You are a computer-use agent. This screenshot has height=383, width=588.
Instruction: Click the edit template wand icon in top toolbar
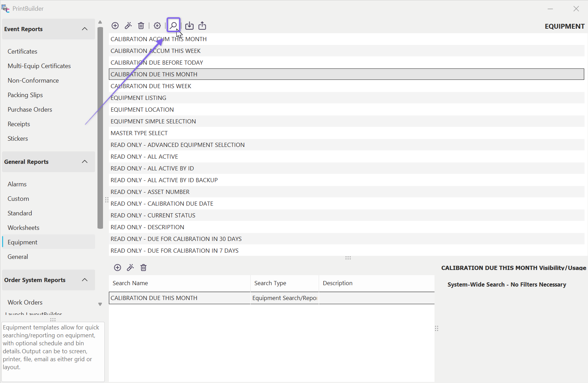click(x=128, y=26)
